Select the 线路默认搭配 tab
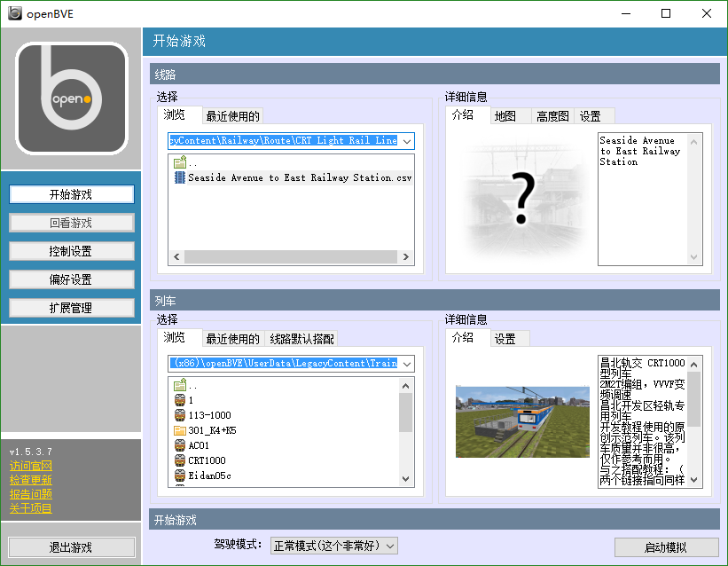The width and height of the screenshot is (728, 566). pyautogui.click(x=302, y=339)
